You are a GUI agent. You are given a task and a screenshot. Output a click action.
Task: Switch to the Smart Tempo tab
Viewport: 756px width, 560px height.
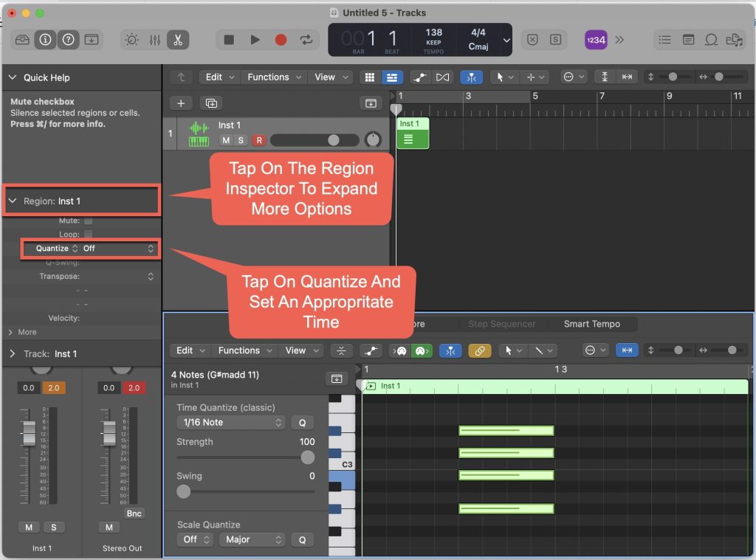point(591,324)
